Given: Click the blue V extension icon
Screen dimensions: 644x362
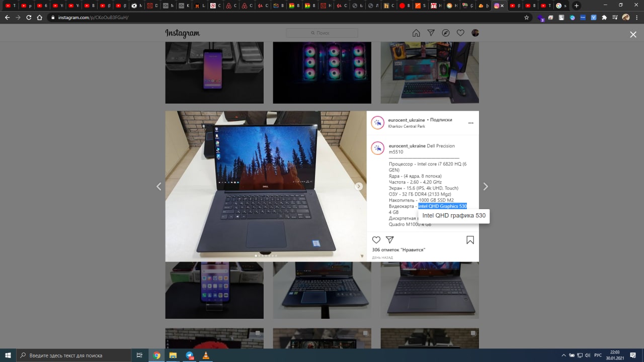Looking at the screenshot, I should point(594,17).
